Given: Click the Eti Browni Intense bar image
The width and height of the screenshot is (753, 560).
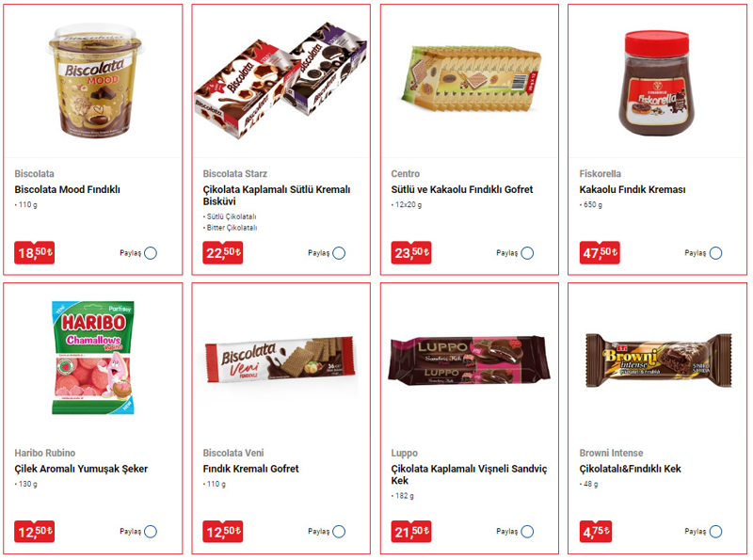Looking at the screenshot, I should (658, 360).
